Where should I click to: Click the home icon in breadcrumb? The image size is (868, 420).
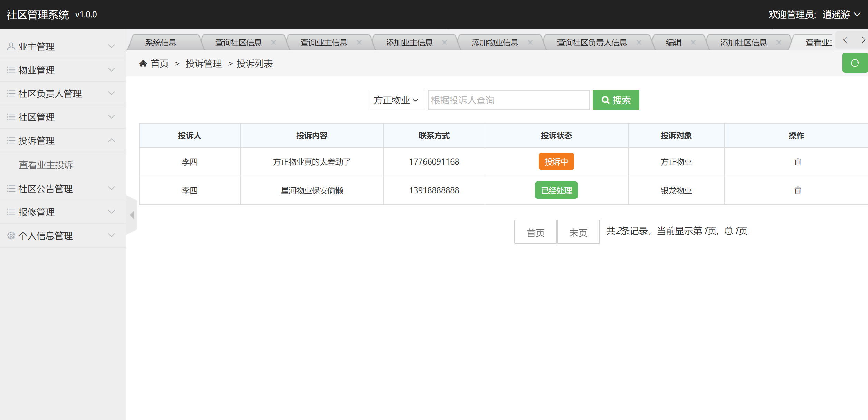pyautogui.click(x=144, y=63)
